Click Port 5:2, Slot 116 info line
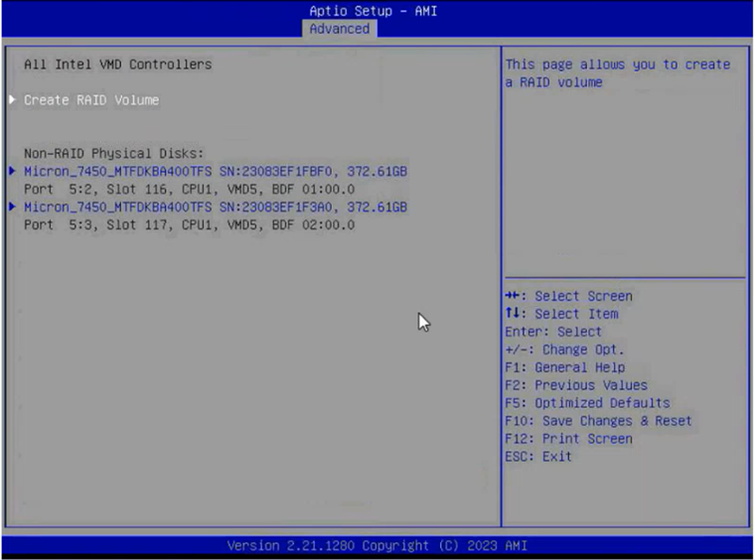Image resolution: width=755 pixels, height=560 pixels. 189,189
